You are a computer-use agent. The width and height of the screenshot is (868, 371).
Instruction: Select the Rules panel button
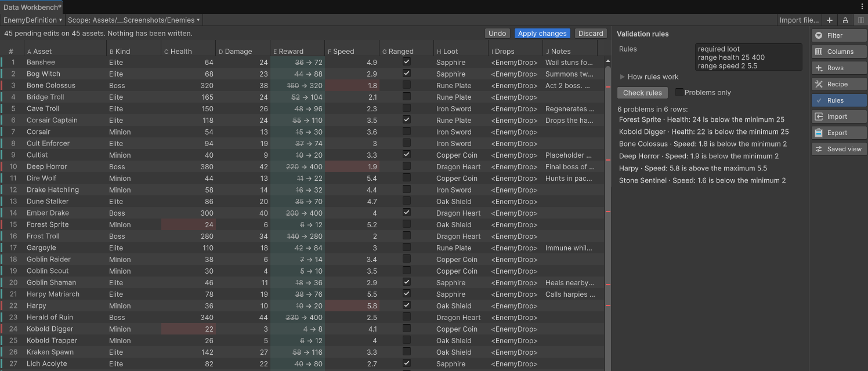[x=839, y=100]
